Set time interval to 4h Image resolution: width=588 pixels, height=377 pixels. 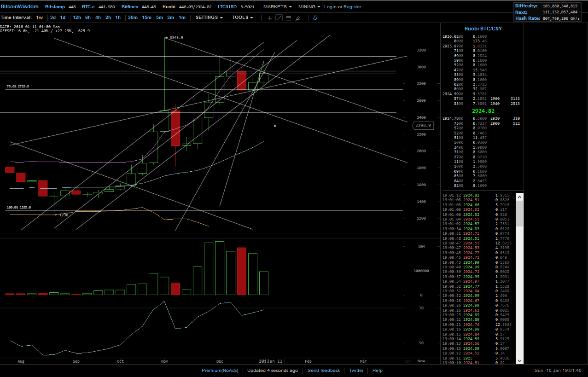pos(98,17)
